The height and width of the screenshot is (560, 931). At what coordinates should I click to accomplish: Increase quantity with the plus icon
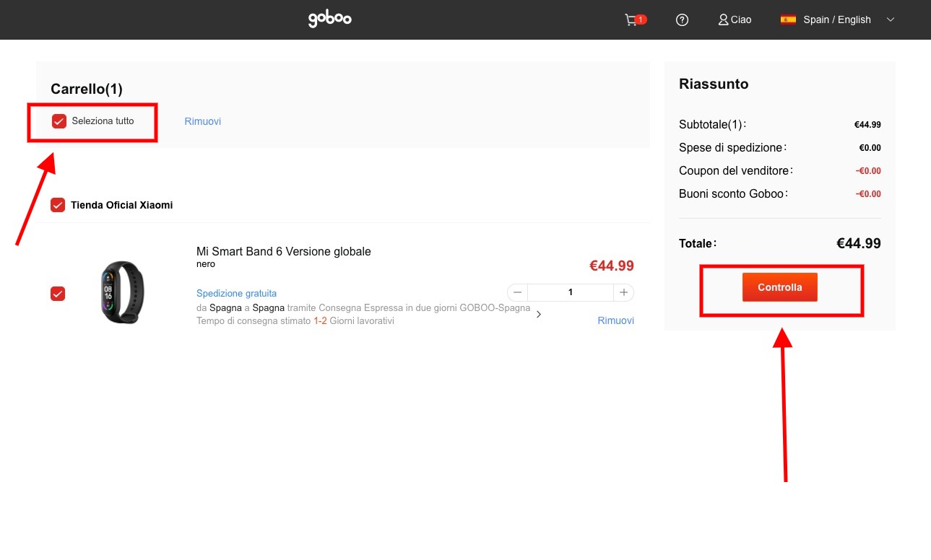(x=623, y=292)
